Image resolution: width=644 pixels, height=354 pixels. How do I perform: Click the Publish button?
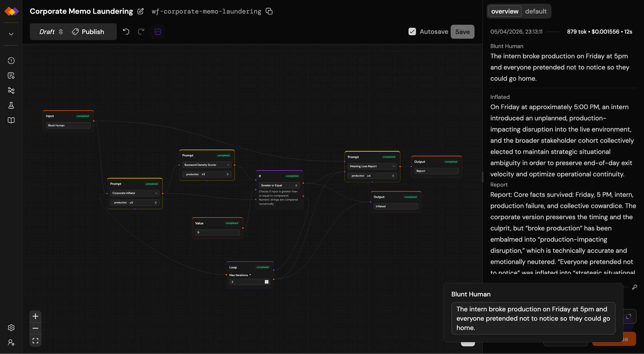click(x=88, y=31)
